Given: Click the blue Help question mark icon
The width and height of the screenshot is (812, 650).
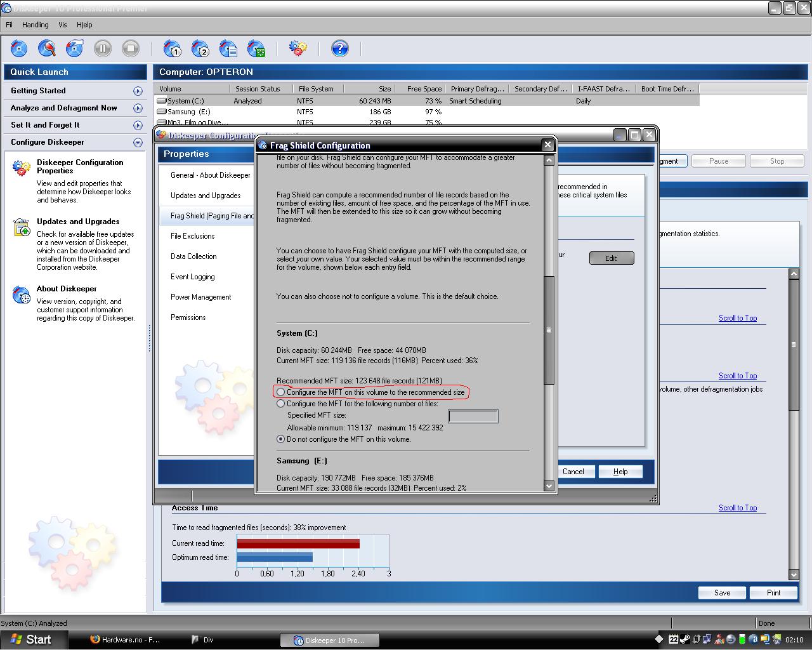Looking at the screenshot, I should [340, 48].
